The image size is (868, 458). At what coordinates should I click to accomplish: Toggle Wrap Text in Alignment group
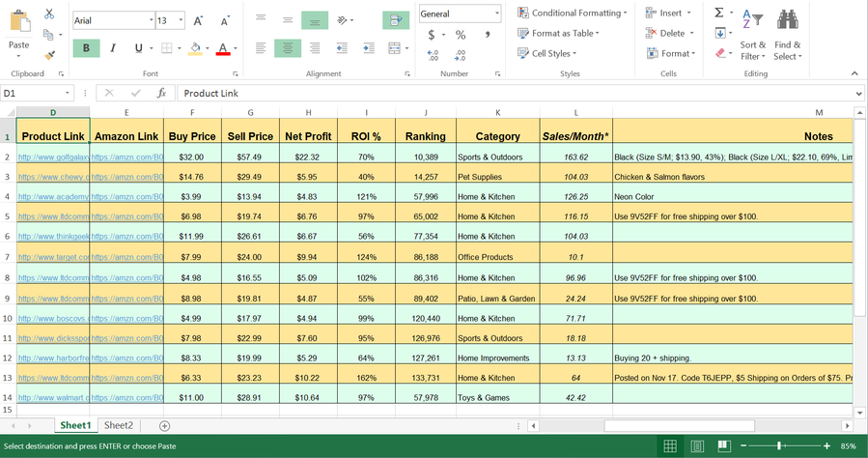coord(396,20)
